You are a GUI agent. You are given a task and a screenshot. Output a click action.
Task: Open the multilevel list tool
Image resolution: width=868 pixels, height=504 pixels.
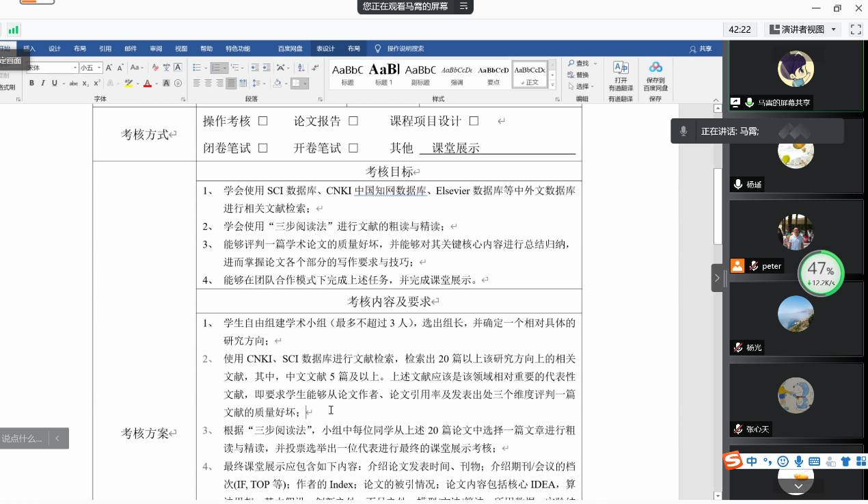click(235, 68)
